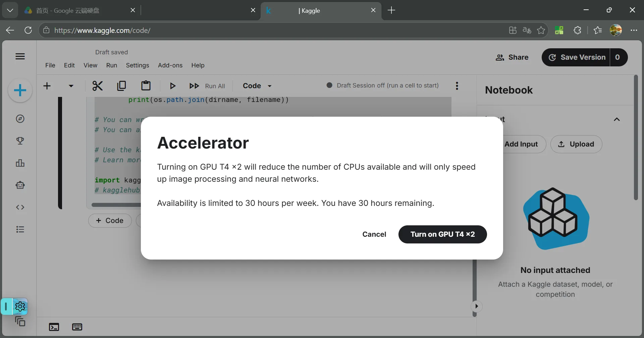Open browser extensions puzzle icon
The image size is (644, 338).
point(577,30)
